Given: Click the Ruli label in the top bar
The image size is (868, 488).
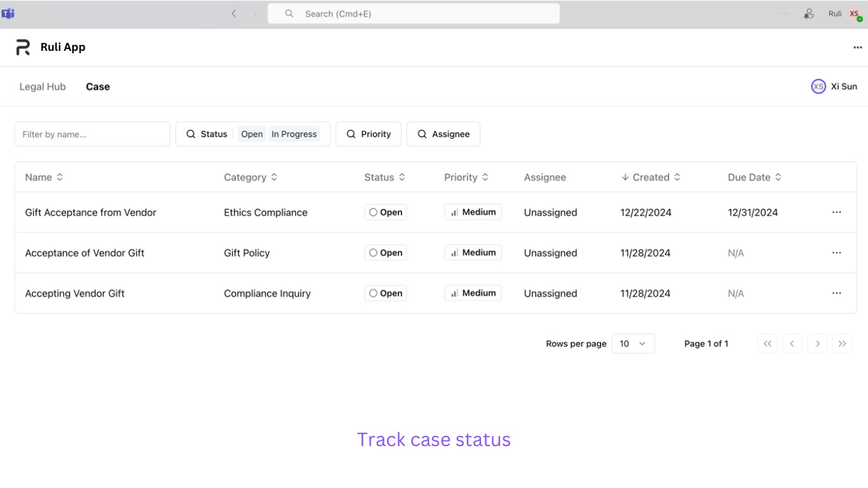Looking at the screenshot, I should point(835,13).
